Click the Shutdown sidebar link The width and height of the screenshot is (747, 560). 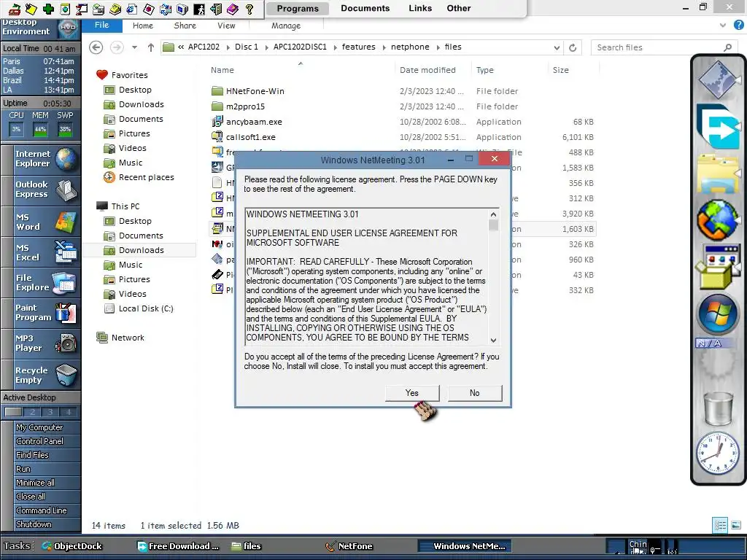[34, 524]
